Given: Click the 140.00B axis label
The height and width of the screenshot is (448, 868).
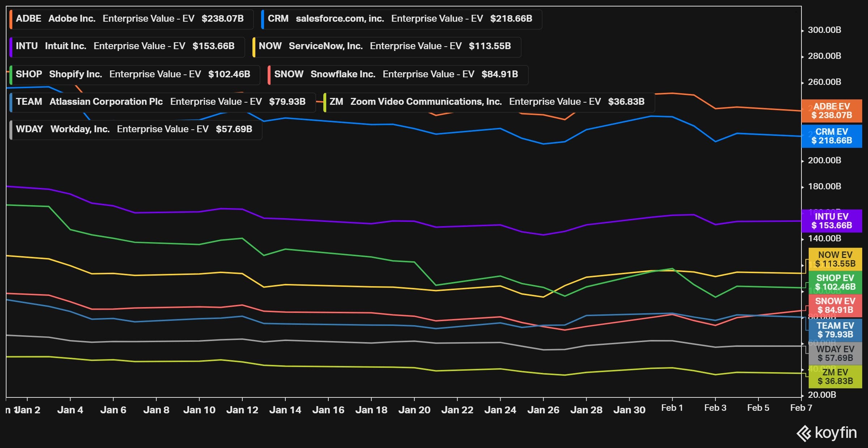Looking at the screenshot, I should click(x=824, y=238).
